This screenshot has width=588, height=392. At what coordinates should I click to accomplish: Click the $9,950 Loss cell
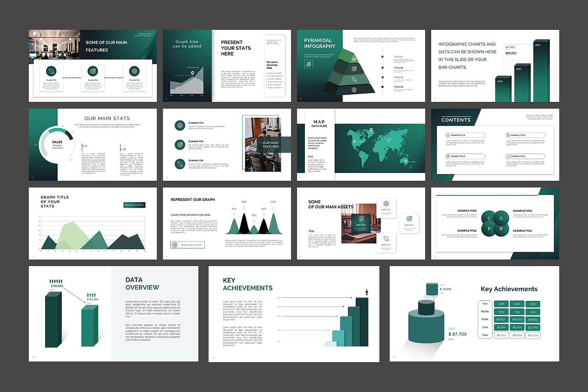(501, 327)
